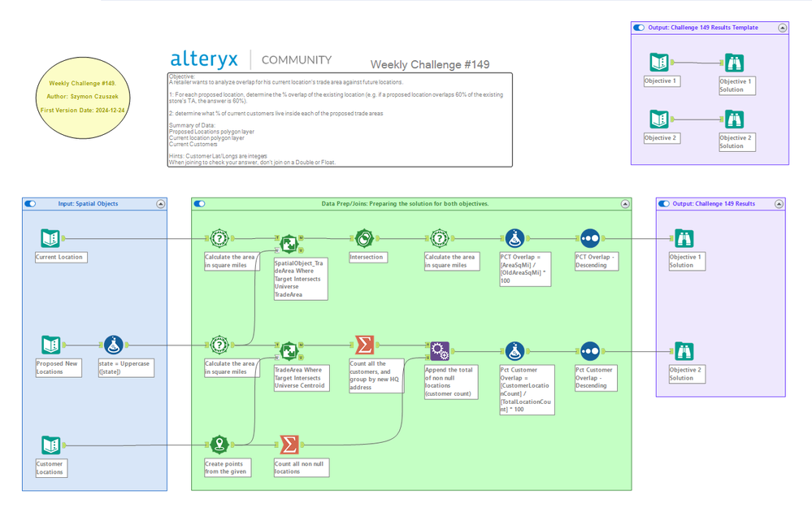Click Summarize tool counting all non null locations
Screen dimensions: 812x508
pos(289,445)
